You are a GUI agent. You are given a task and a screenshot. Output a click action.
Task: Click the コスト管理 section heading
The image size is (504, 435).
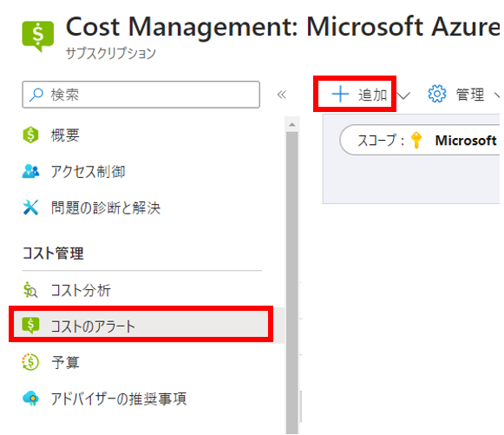click(53, 254)
